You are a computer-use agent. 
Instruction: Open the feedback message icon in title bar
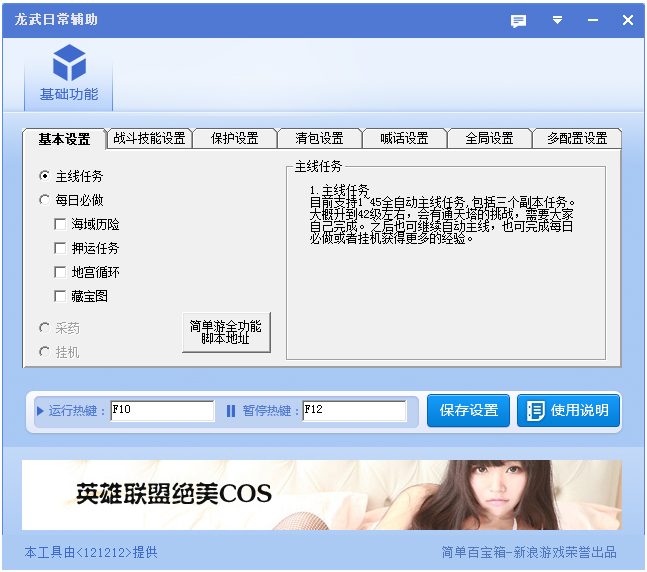pos(518,20)
